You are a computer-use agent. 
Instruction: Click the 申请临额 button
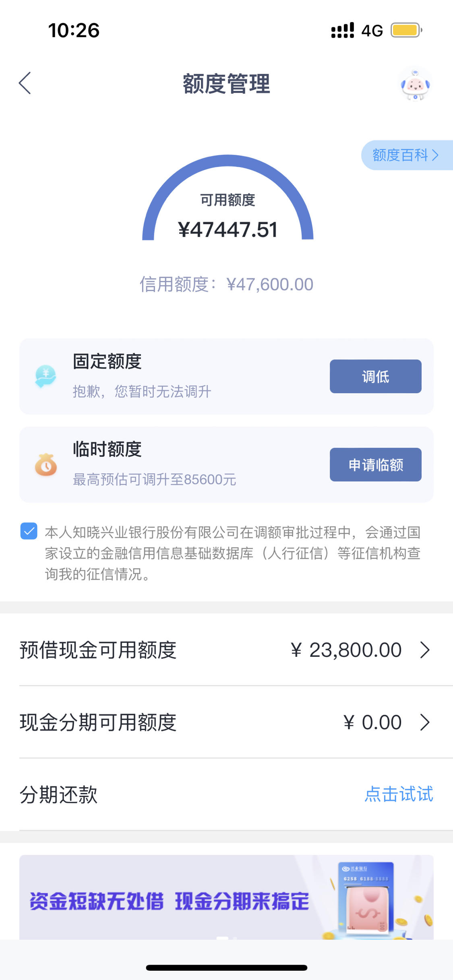click(x=375, y=464)
